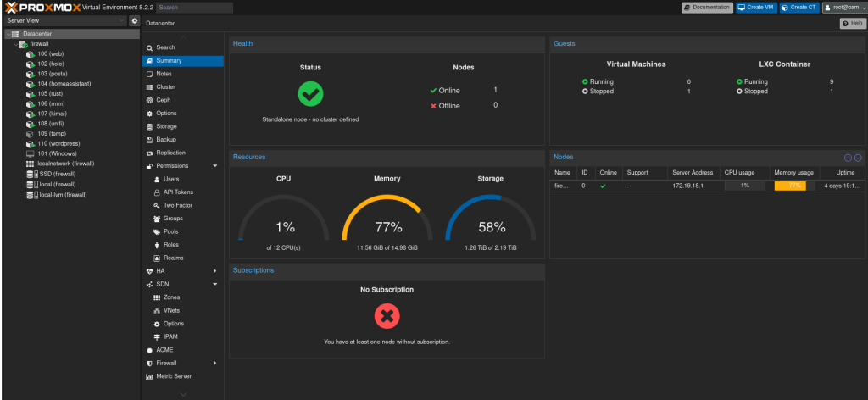The width and height of the screenshot is (868, 400).
Task: Click the container icon for 100 (web)
Action: click(x=31, y=54)
